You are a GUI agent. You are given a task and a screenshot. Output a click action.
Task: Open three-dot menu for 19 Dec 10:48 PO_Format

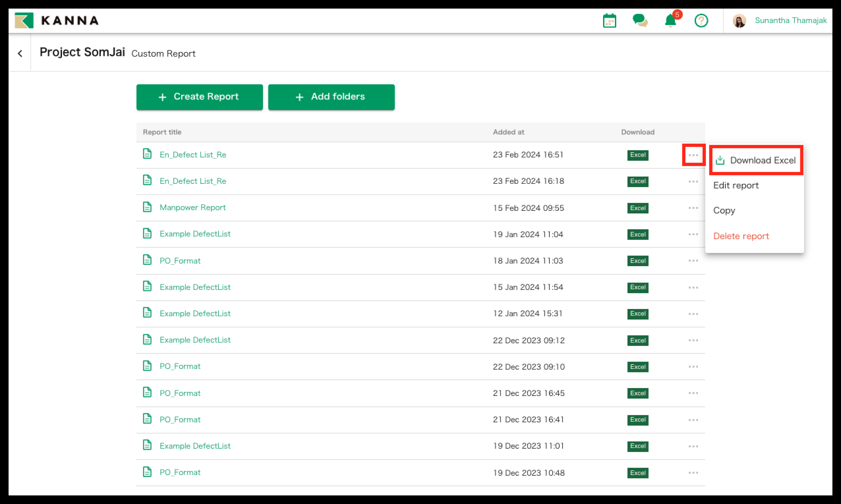pos(693,473)
